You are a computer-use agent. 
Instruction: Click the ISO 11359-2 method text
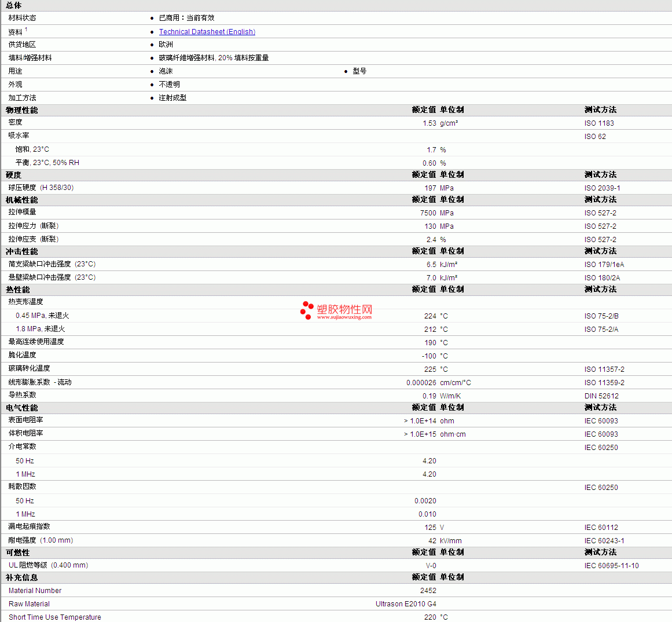tap(604, 383)
